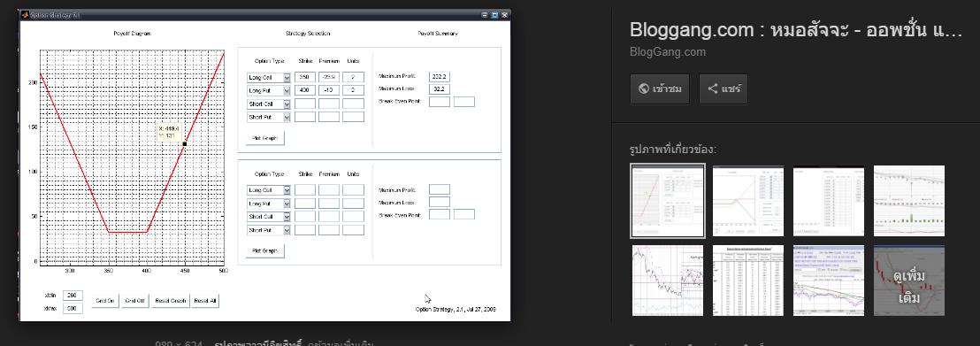The width and height of the screenshot is (980, 346).
Task: Click the Reset All button
Action: pyautogui.click(x=205, y=301)
